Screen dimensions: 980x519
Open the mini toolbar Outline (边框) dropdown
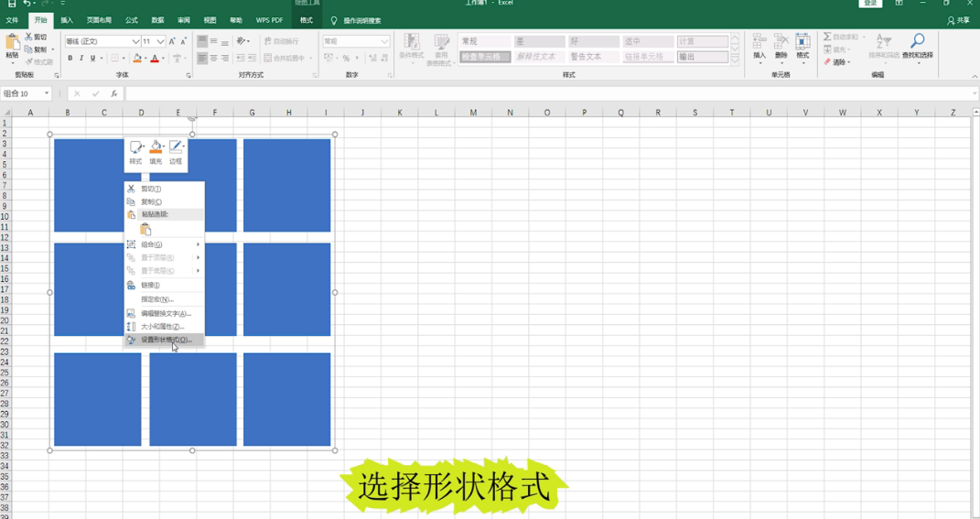pos(176,153)
